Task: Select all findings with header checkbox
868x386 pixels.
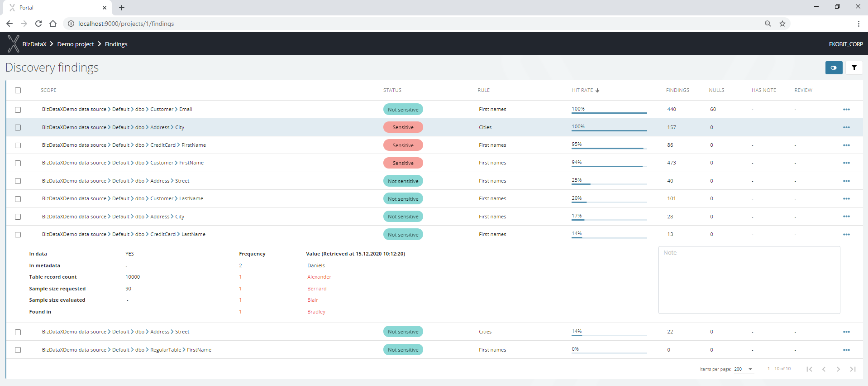Action: [x=18, y=91]
